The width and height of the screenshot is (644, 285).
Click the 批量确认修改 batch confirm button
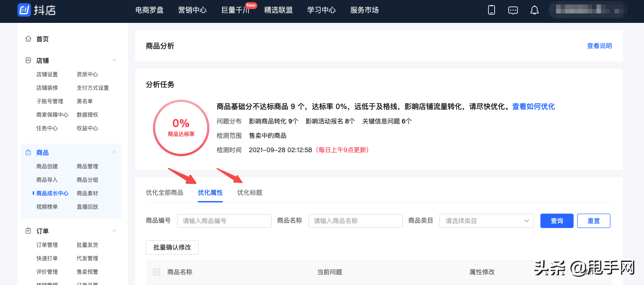coord(172,247)
